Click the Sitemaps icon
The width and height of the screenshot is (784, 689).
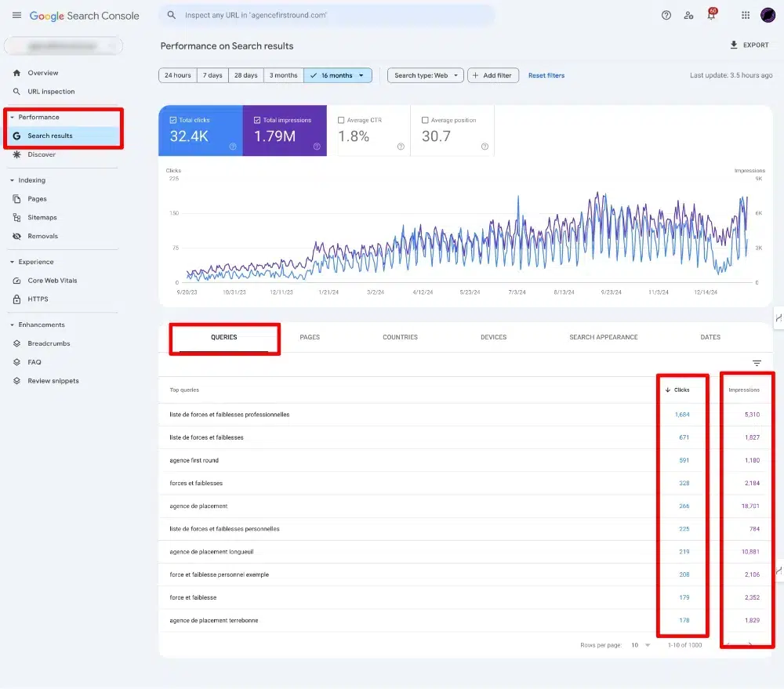17,217
